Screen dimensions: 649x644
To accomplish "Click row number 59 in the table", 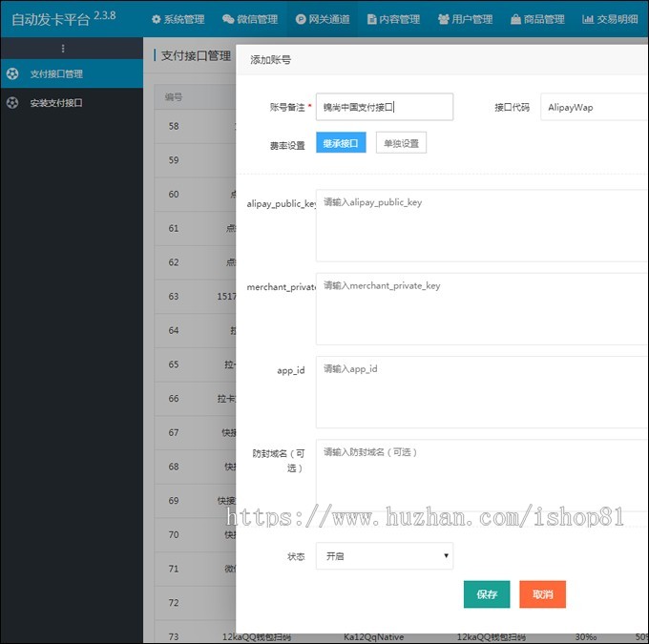I will click(174, 160).
